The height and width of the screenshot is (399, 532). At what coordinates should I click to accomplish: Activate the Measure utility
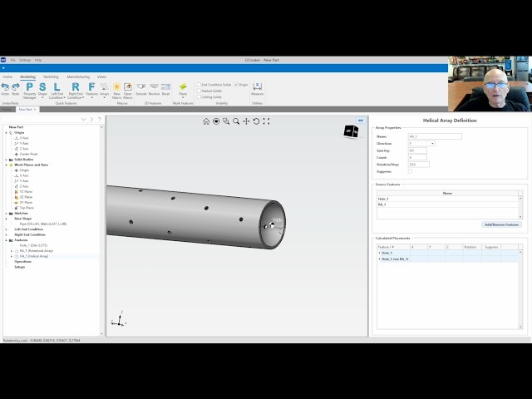click(x=257, y=89)
